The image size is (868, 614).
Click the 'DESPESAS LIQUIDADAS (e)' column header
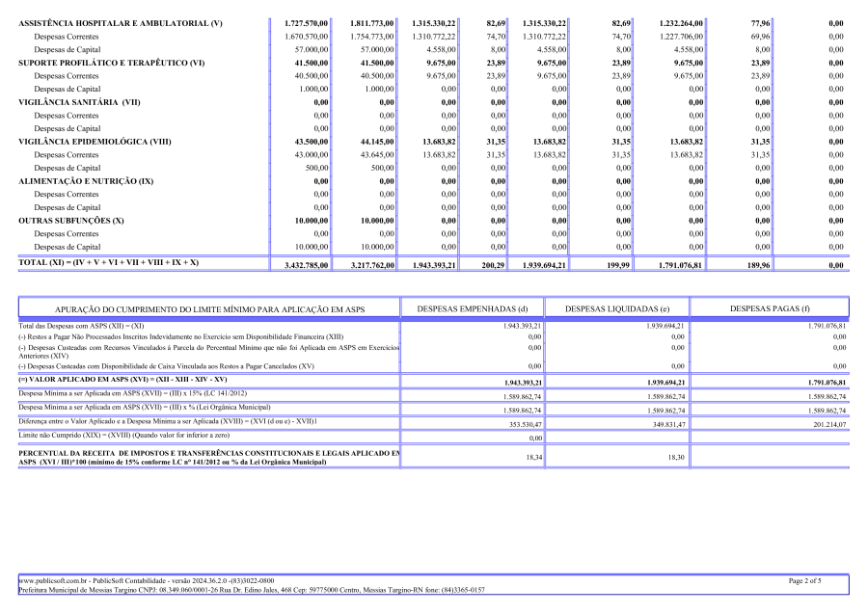tap(616, 308)
